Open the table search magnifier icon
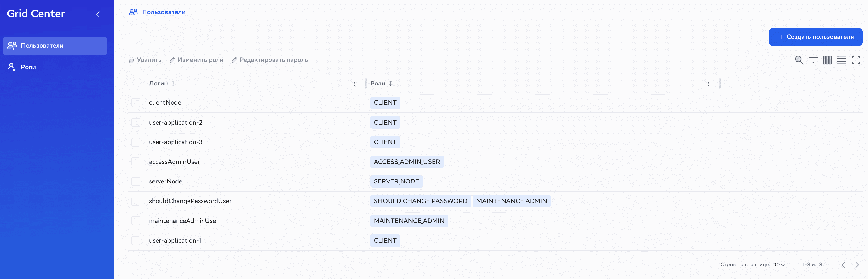 click(799, 60)
